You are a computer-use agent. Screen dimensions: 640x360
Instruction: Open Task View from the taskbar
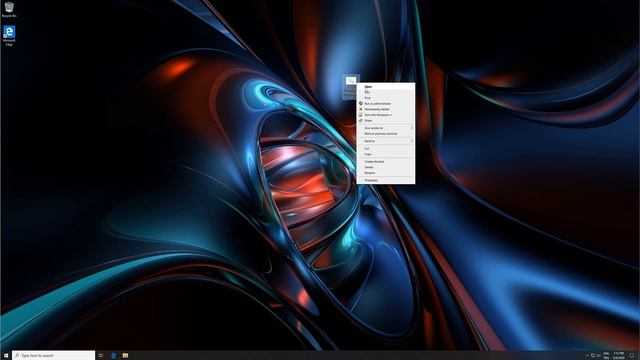tap(101, 356)
